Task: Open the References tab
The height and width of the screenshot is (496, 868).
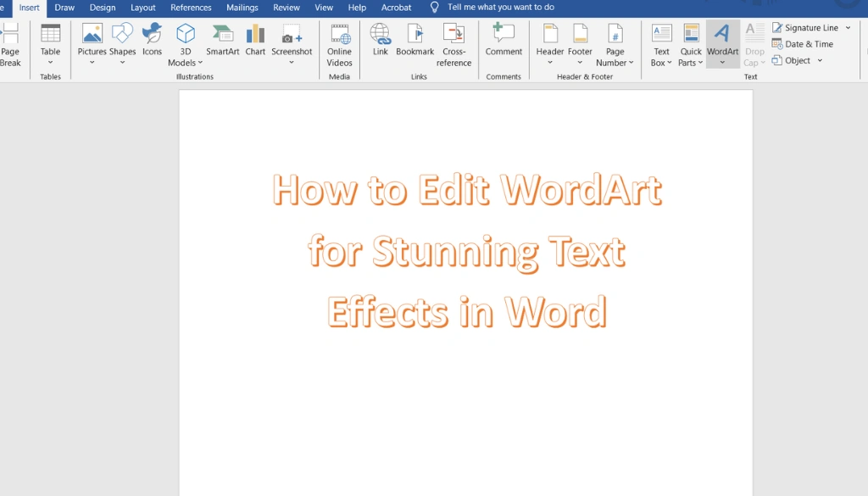Action: click(x=191, y=8)
